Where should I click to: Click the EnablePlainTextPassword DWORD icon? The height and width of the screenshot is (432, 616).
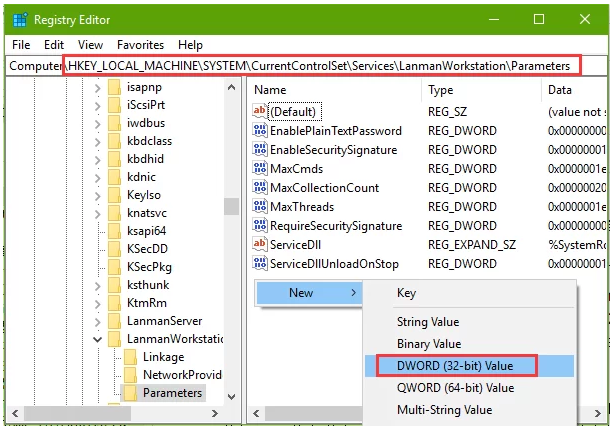point(260,130)
